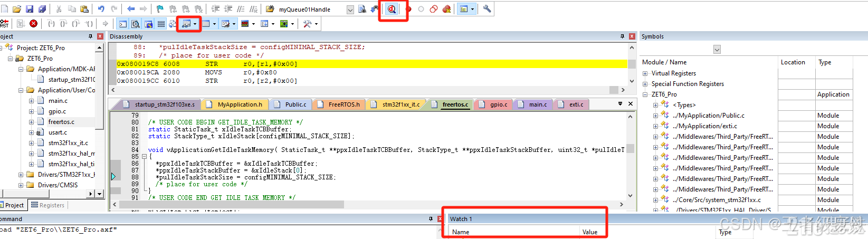Toggle the Symbols window button
The height and width of the screenshot is (239, 868).
148,24
